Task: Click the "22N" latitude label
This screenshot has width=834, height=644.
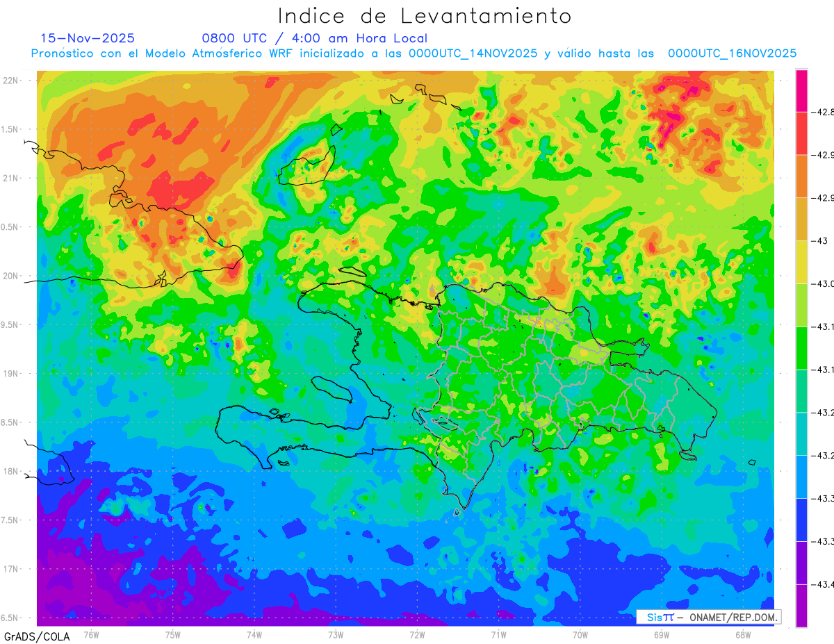Action: (x=11, y=81)
